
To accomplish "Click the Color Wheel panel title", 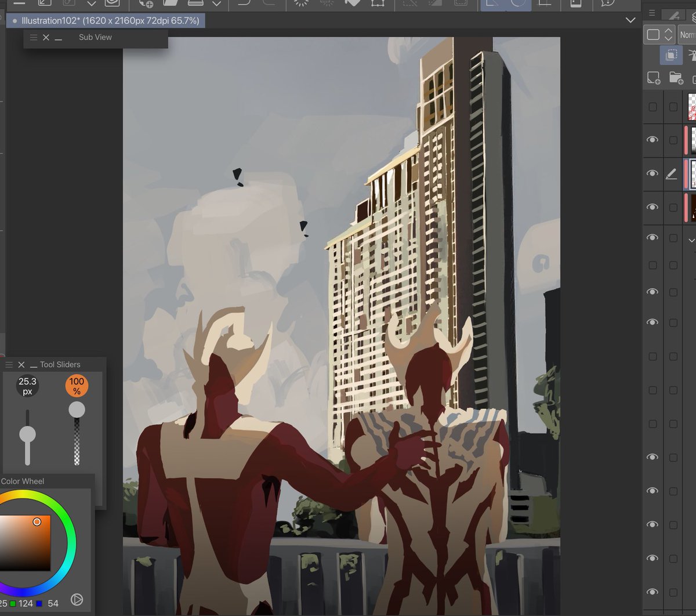I will pyautogui.click(x=23, y=481).
